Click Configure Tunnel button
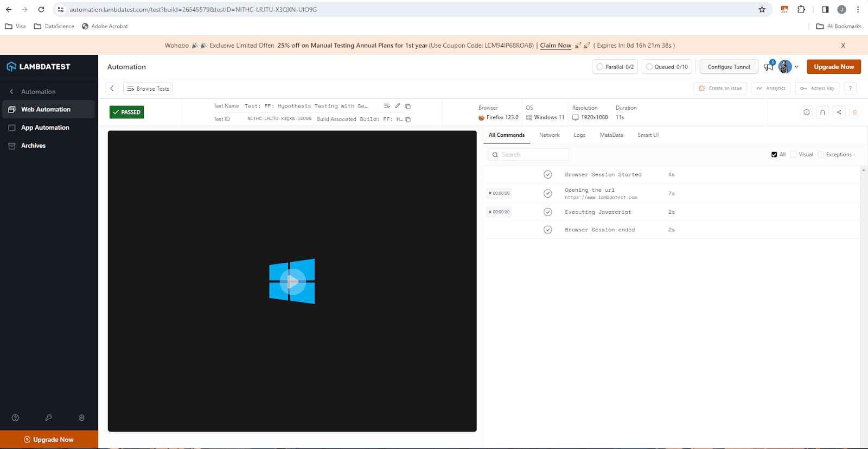The height and width of the screenshot is (449, 868). coord(729,67)
